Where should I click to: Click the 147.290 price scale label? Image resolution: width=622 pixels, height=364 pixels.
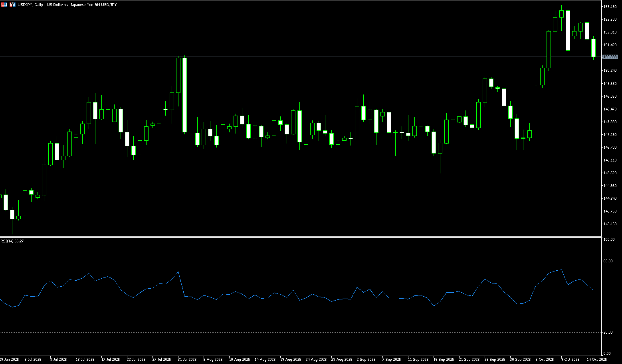pos(610,135)
